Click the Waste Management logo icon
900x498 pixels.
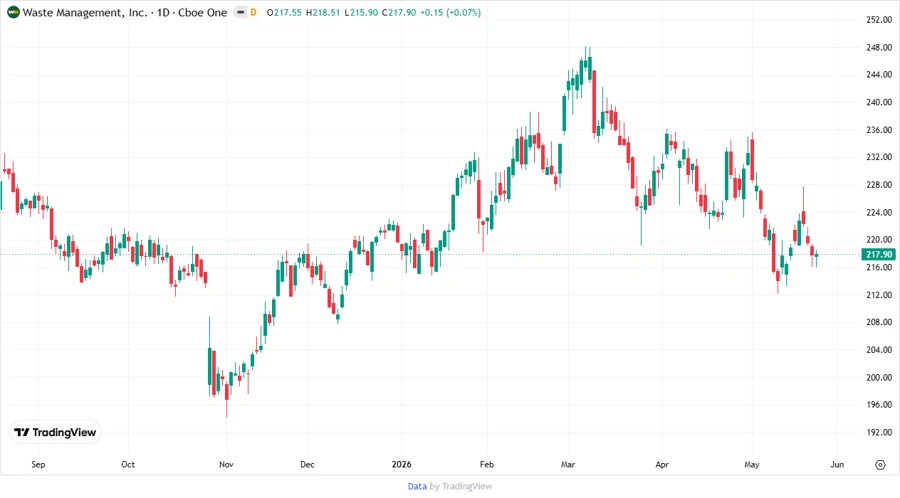(13, 12)
